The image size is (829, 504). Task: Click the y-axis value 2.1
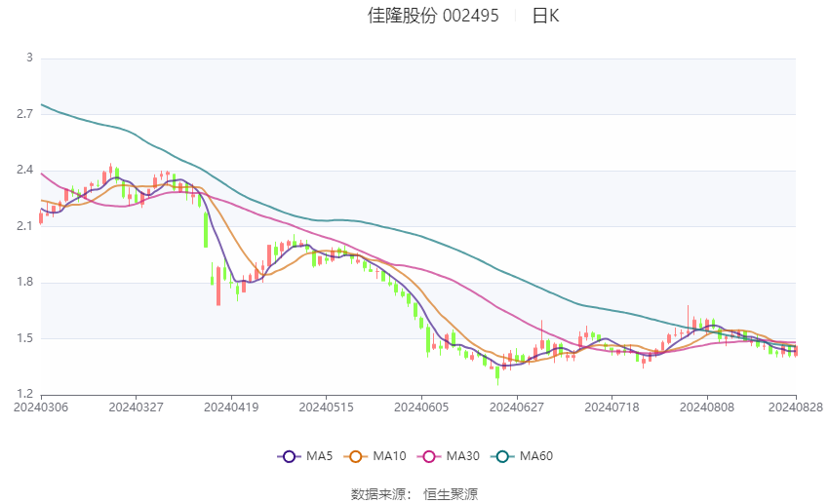24,225
